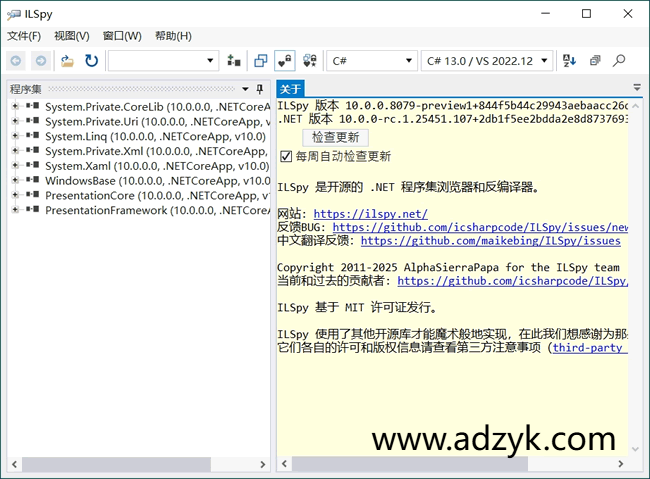Click the System.Private.Xml assembly icon

[33, 150]
